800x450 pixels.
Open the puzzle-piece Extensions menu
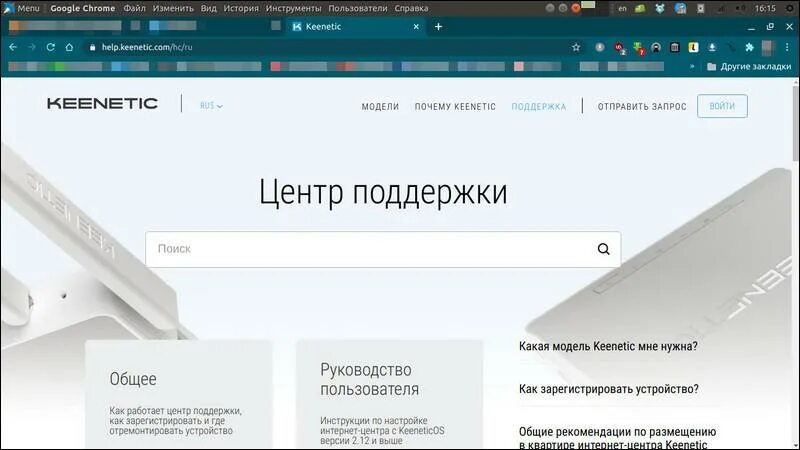click(x=749, y=47)
